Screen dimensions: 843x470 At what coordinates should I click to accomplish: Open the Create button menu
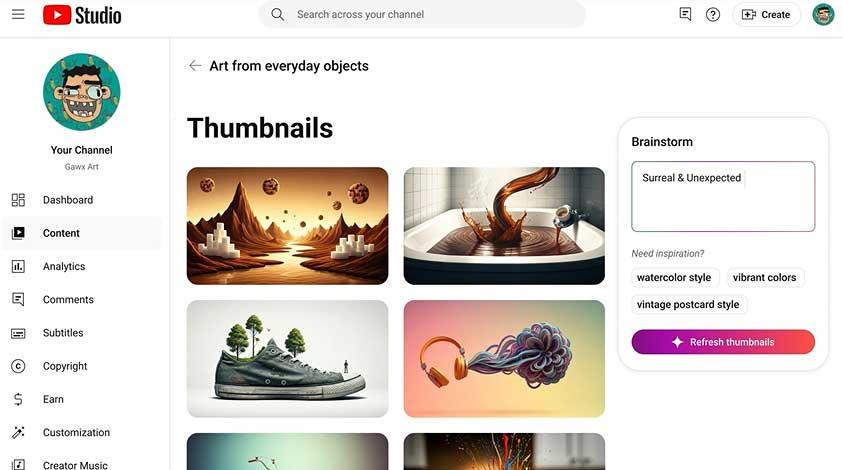[x=766, y=15]
